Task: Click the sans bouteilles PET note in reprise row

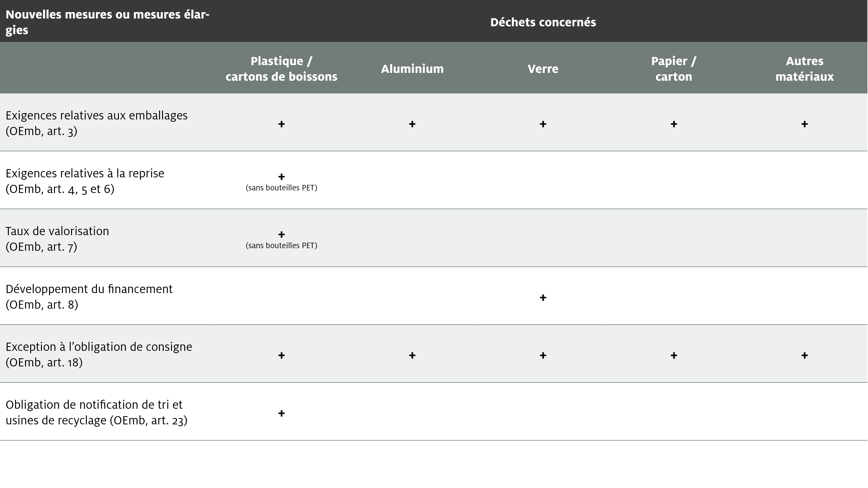Action: point(281,188)
